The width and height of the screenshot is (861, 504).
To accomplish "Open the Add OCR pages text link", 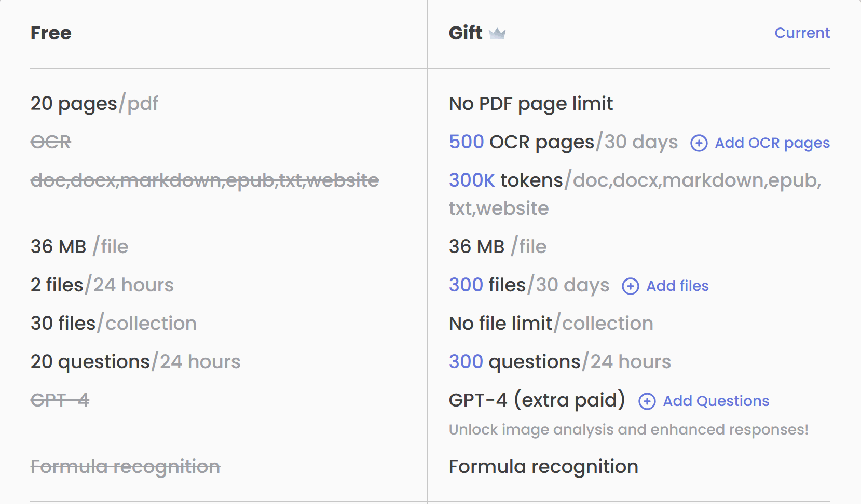I will click(772, 143).
